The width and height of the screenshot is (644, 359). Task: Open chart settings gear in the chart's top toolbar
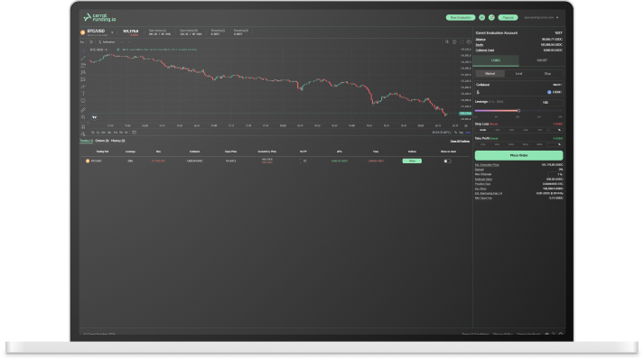coord(454,41)
